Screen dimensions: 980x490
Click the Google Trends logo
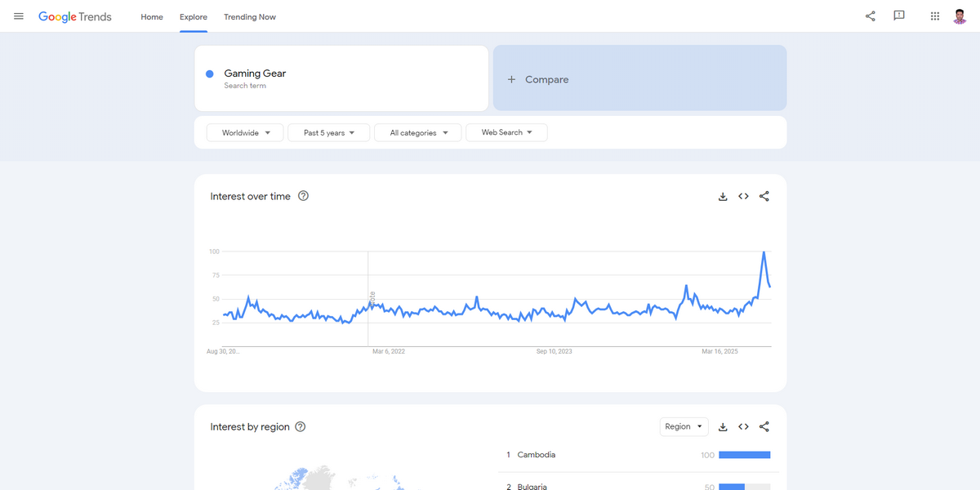(75, 16)
